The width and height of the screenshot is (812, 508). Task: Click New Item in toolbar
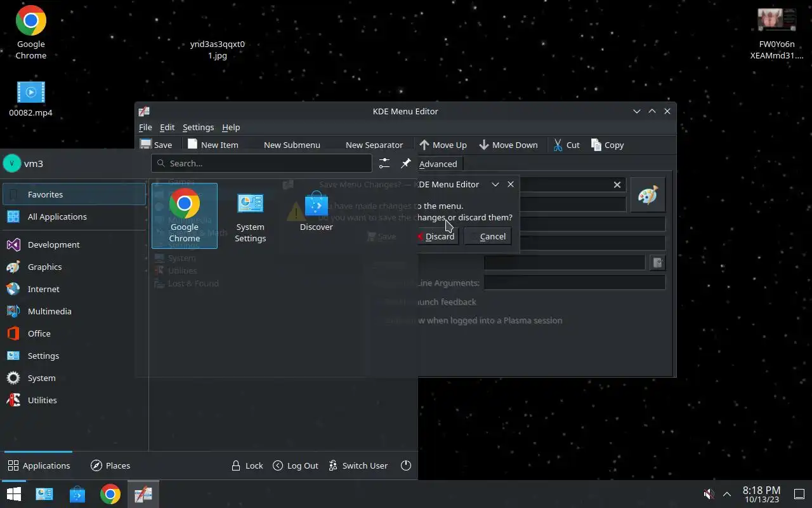(x=213, y=145)
